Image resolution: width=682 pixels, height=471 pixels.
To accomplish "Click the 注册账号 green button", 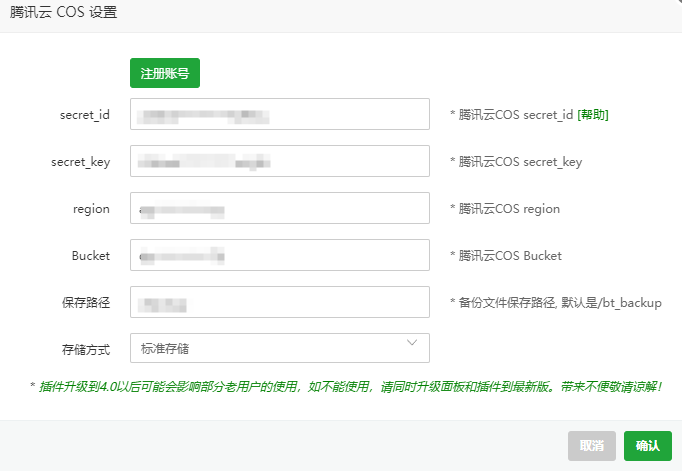I will (165, 73).
